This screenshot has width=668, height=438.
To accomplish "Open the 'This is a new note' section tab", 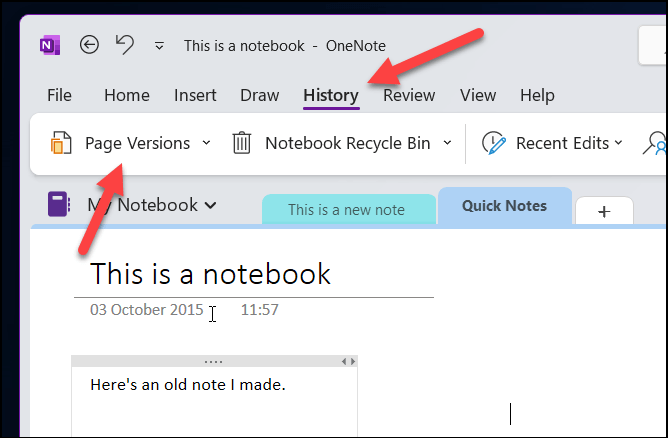I will tap(349, 209).
